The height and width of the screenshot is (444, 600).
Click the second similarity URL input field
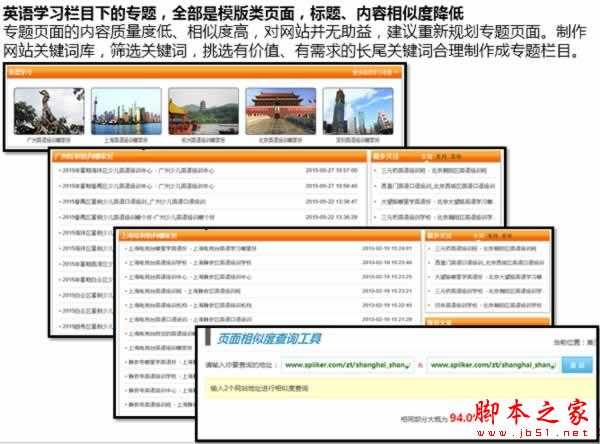pos(492,366)
